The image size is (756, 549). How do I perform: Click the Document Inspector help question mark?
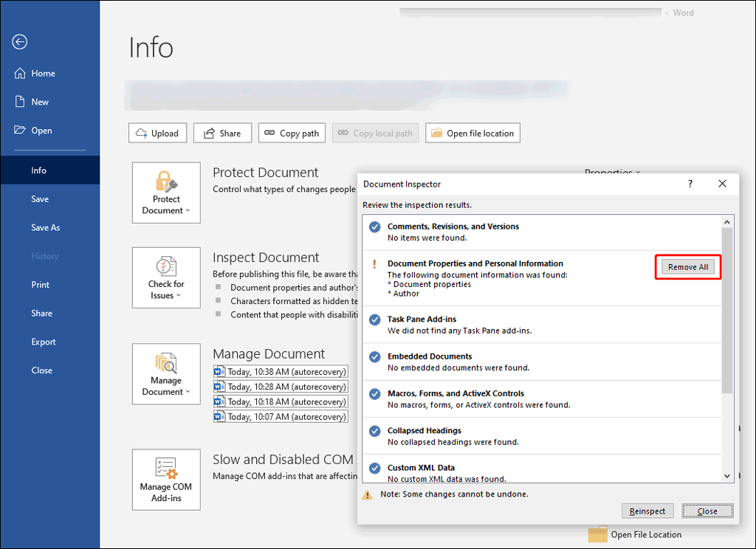click(690, 184)
